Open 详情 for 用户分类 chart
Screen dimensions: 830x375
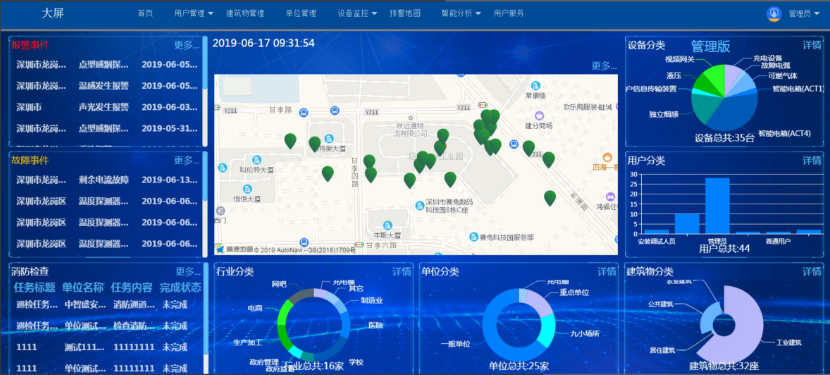point(812,160)
